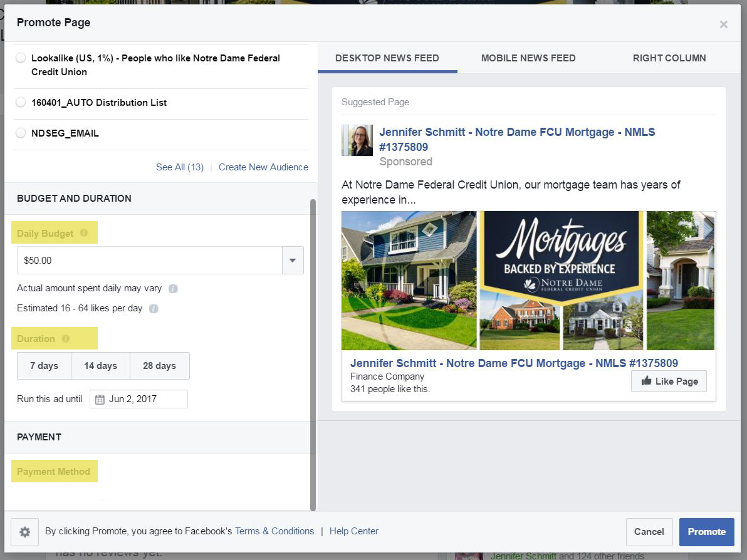747x560 pixels.
Task: Switch to Desktop News Feed tab
Action: [387, 58]
